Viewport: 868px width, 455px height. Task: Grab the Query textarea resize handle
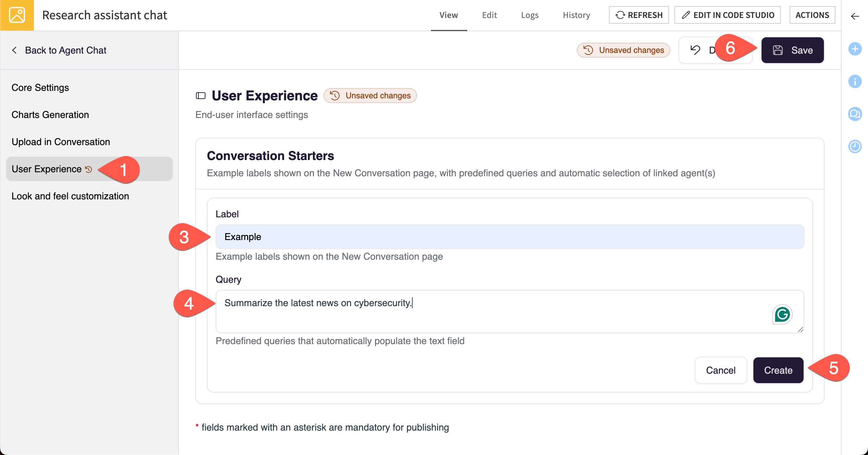coord(800,329)
